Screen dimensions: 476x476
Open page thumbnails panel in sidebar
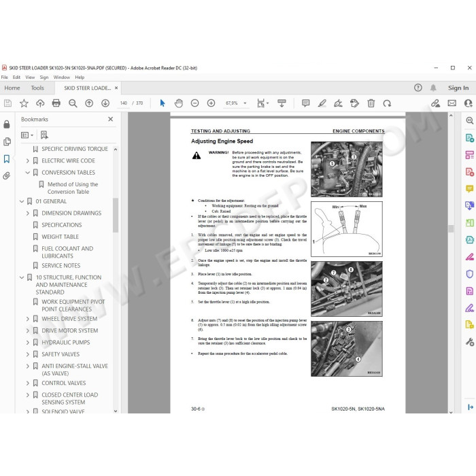point(7,141)
